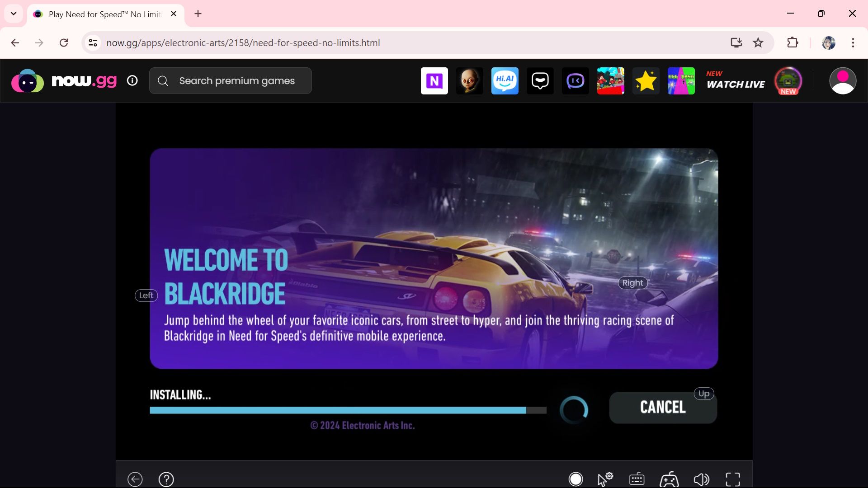The height and width of the screenshot is (488, 868).
Task: Open mouse cursor settings icon
Action: click(605, 479)
